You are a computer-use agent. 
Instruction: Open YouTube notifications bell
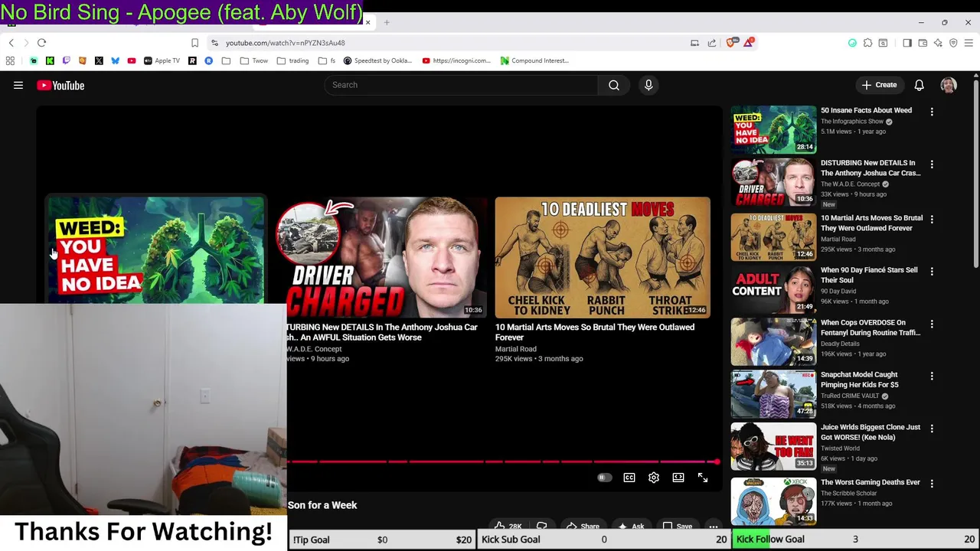point(919,85)
